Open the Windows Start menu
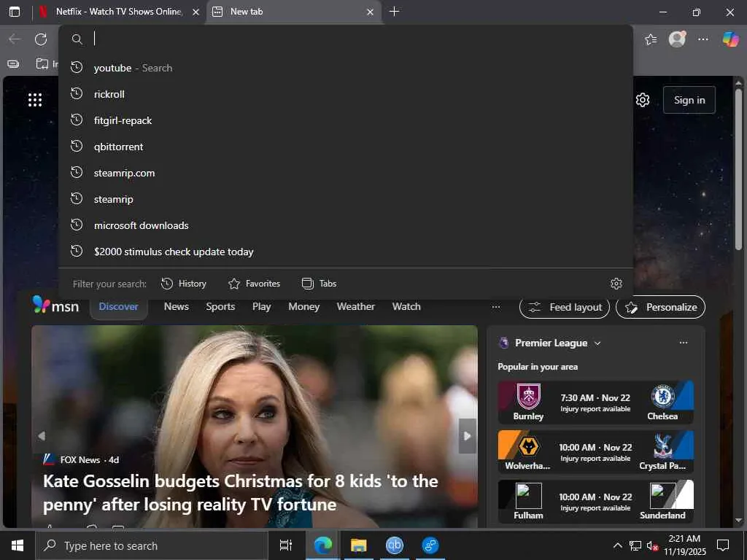This screenshot has height=560, width=747. (18, 545)
